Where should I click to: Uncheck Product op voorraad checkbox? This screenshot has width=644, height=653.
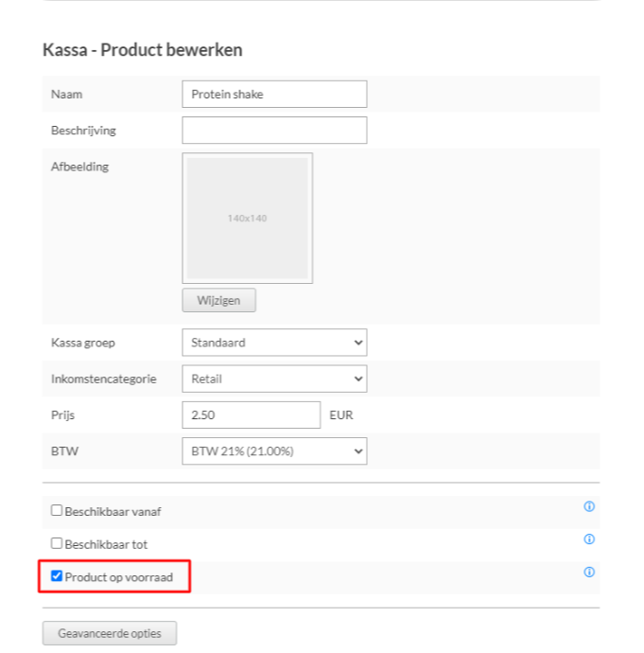pos(57,576)
